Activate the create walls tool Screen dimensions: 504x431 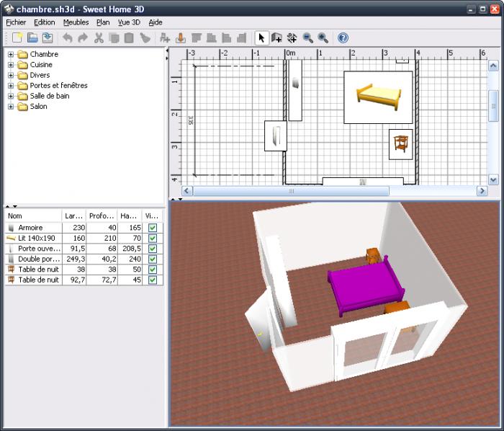[277, 37]
